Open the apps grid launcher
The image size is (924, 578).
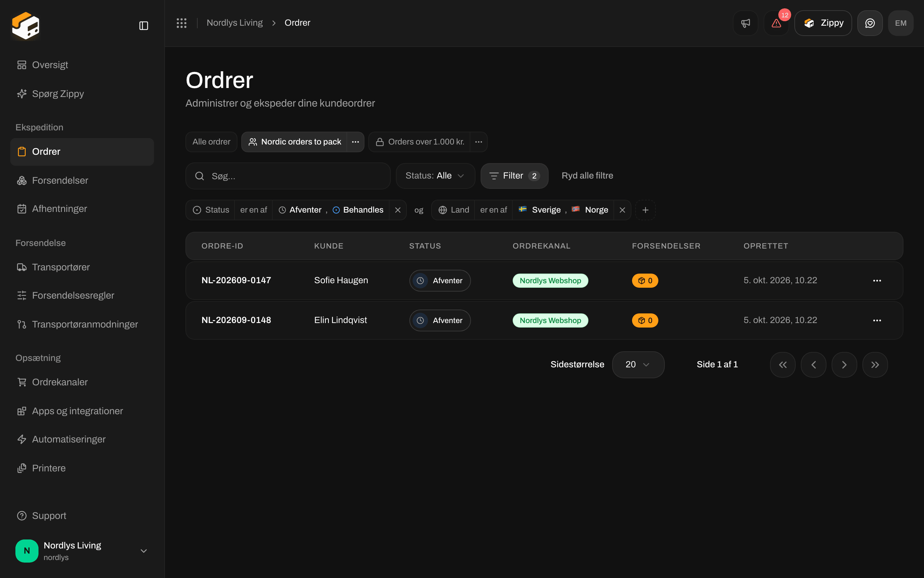tap(181, 23)
